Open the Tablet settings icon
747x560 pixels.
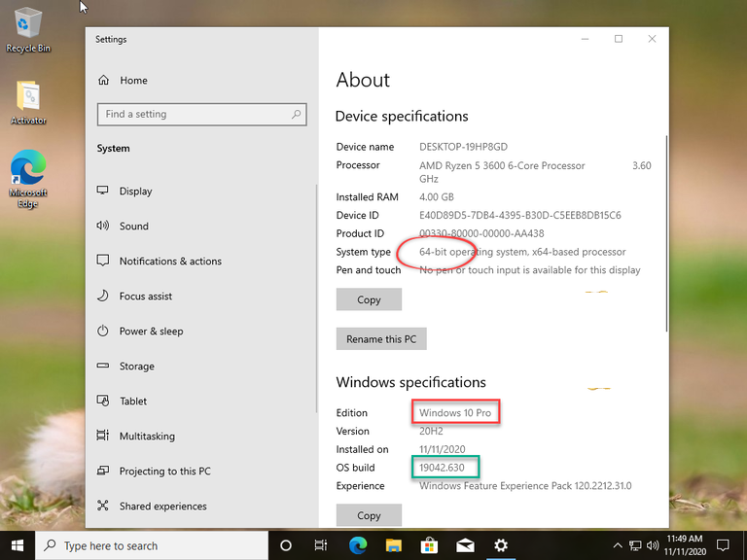(x=103, y=401)
